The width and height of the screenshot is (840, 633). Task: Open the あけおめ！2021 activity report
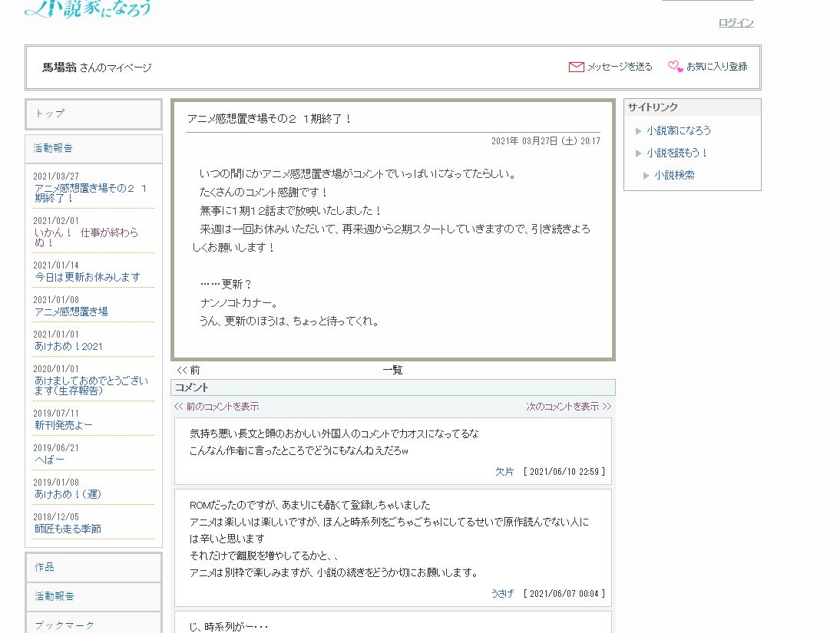click(x=68, y=346)
